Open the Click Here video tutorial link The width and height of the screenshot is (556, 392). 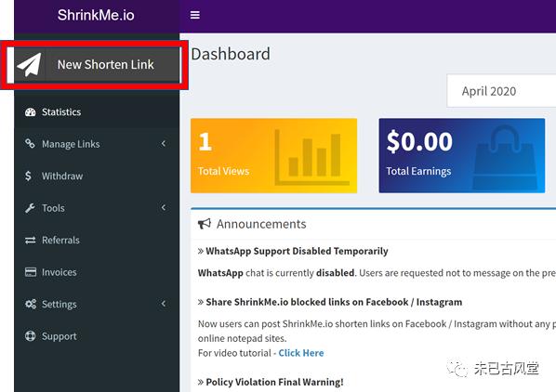(x=301, y=353)
